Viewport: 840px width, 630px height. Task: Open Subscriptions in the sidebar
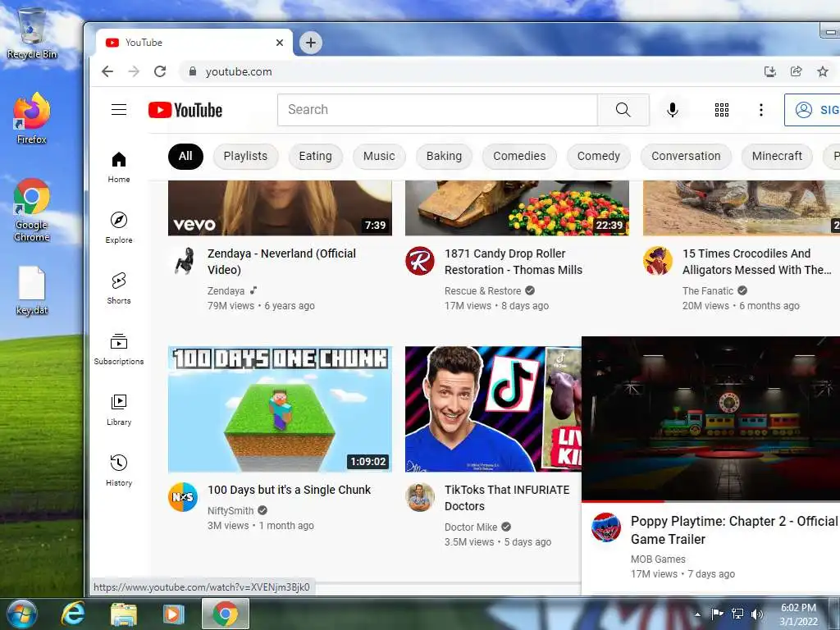(119, 349)
